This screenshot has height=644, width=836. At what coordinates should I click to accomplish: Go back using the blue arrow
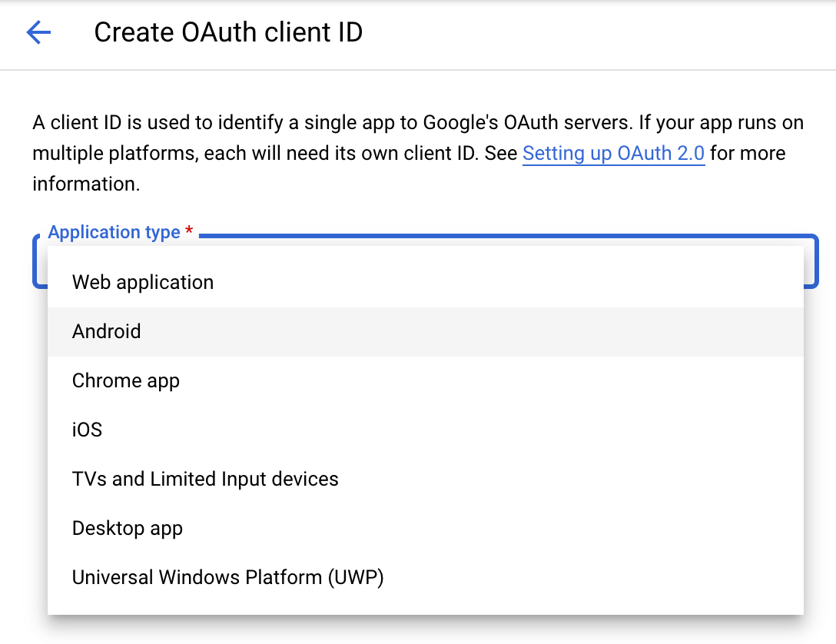pos(38,32)
